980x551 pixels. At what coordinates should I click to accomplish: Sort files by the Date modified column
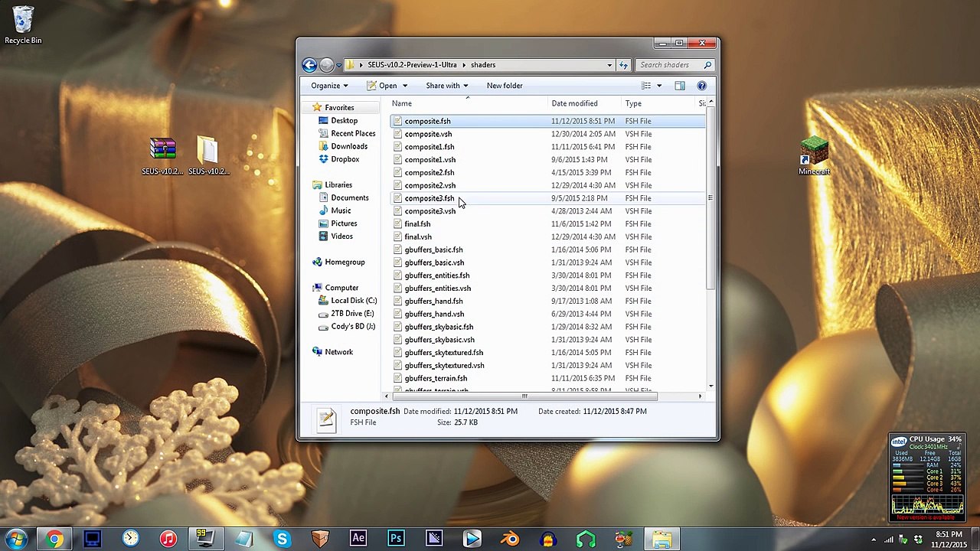pos(574,103)
